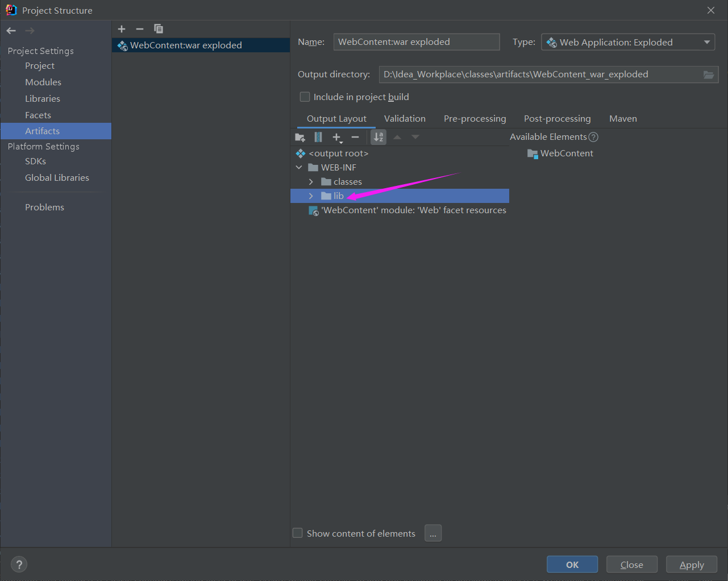Select WebContent:war exploded artifact in list

pos(201,45)
